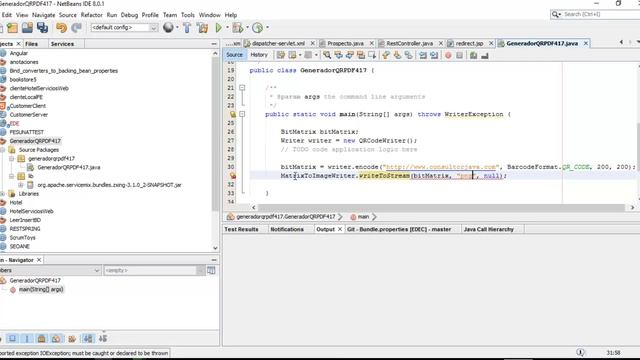This screenshot has width=640, height=360.
Task: Collapse the generadorqrpdf417 package node
Action: (11, 158)
